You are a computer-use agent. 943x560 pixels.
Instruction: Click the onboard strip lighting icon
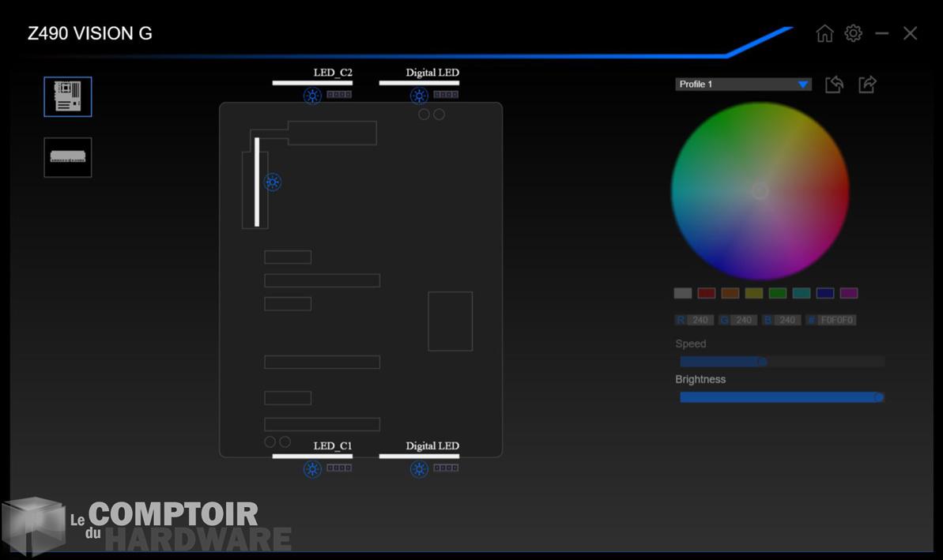(x=273, y=182)
